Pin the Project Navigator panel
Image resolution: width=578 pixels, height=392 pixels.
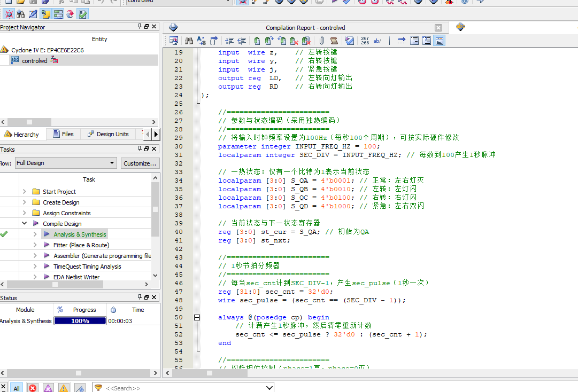140,27
